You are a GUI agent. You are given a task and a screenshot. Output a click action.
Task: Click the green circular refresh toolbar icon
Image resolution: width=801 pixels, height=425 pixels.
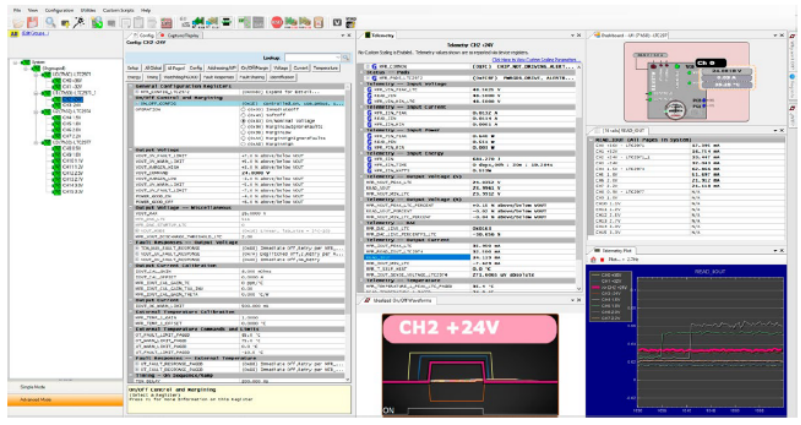97,22
